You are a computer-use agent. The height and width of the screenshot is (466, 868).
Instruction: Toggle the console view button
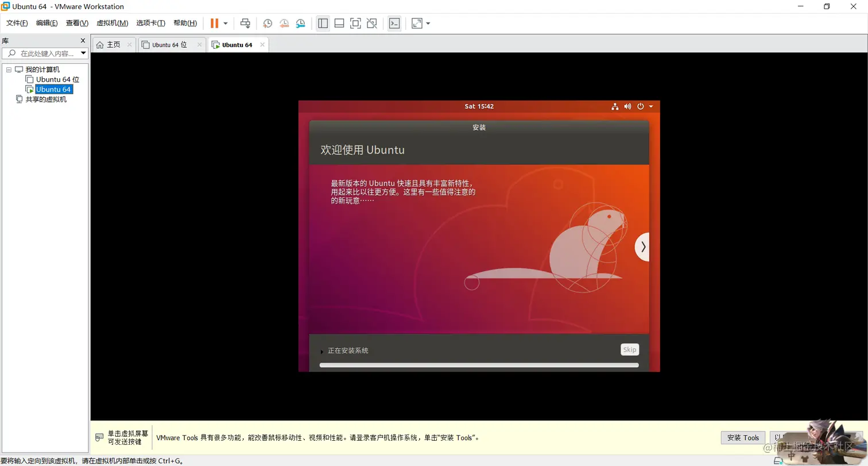point(394,23)
